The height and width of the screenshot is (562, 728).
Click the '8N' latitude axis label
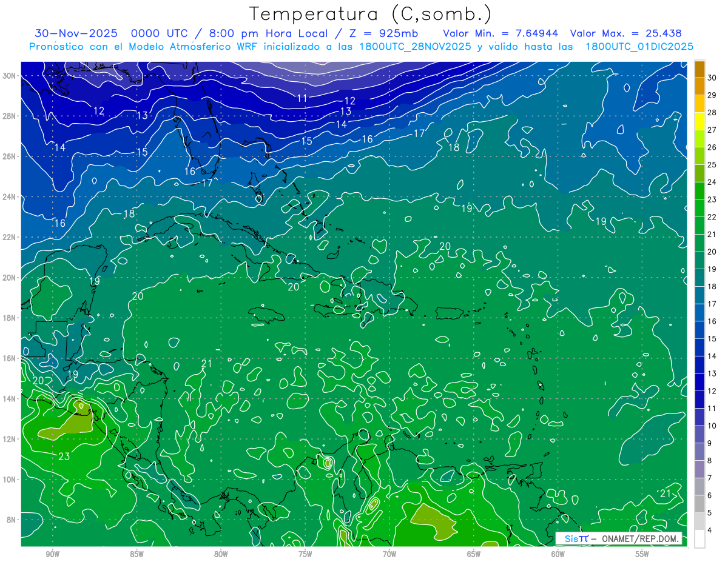coord(12,520)
